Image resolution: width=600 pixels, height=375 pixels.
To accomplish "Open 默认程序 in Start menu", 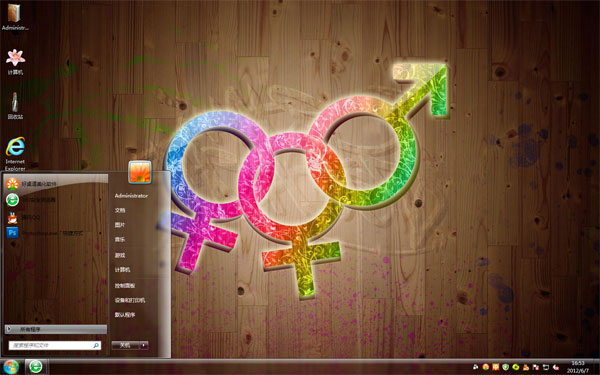I will click(125, 315).
